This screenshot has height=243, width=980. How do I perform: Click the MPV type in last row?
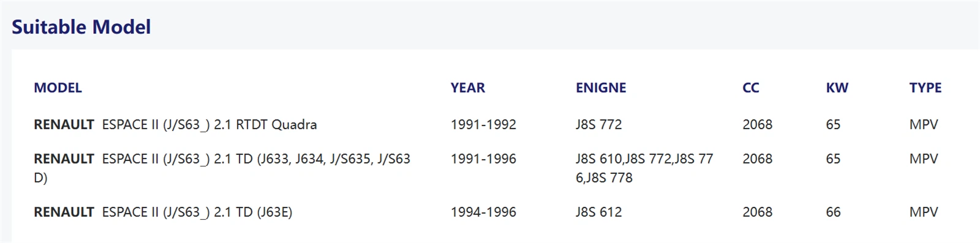[x=924, y=212]
